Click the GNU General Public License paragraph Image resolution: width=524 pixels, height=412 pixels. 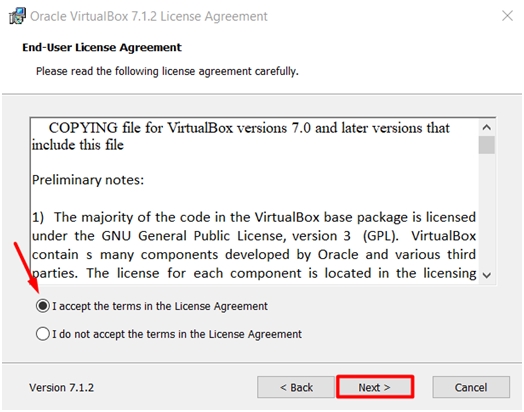254,245
